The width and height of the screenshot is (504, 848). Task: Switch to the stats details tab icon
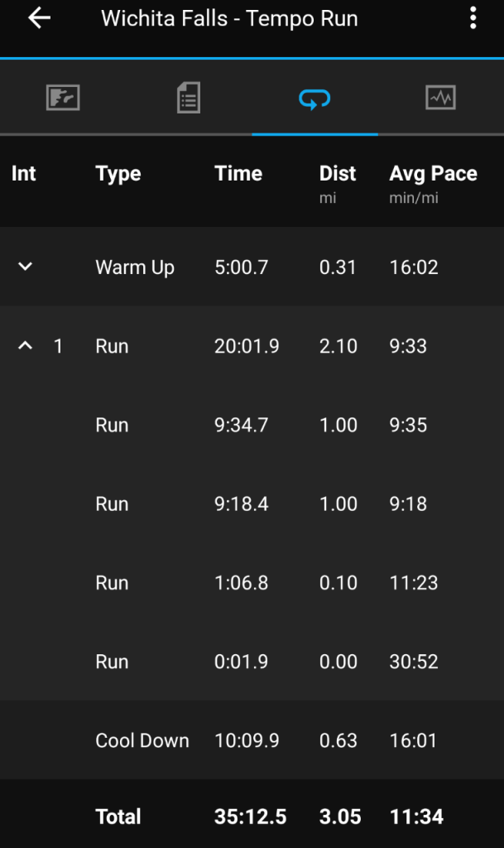click(x=189, y=99)
